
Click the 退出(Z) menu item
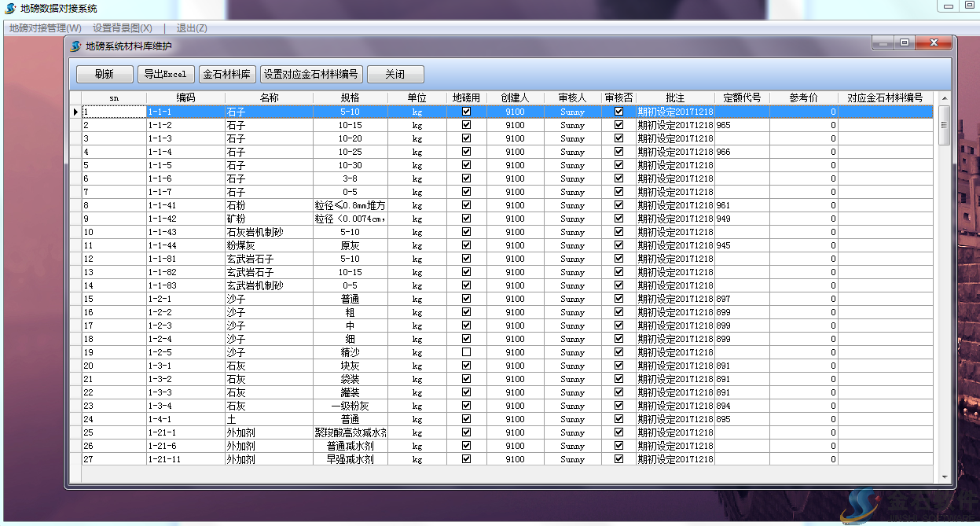pos(192,28)
